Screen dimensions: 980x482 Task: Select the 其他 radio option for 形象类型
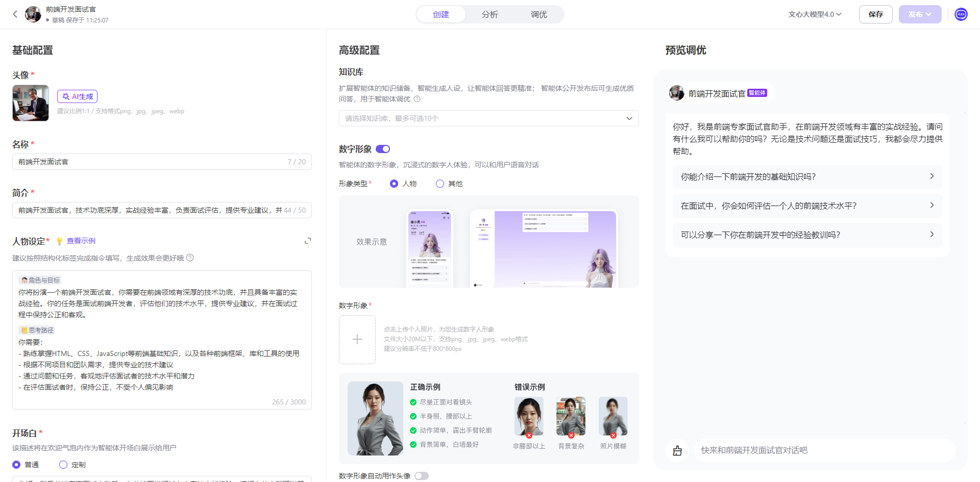point(439,184)
